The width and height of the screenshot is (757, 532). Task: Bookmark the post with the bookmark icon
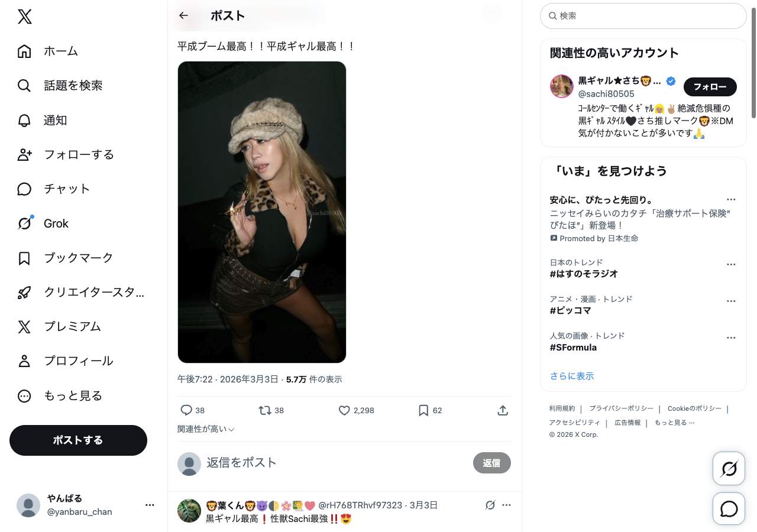[x=423, y=410]
